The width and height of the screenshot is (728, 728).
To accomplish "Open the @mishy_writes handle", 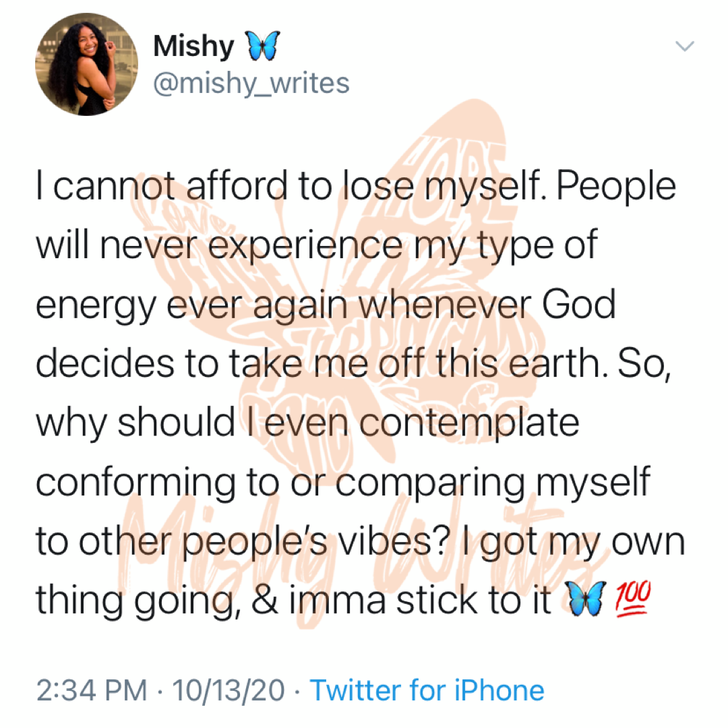I will point(251,84).
